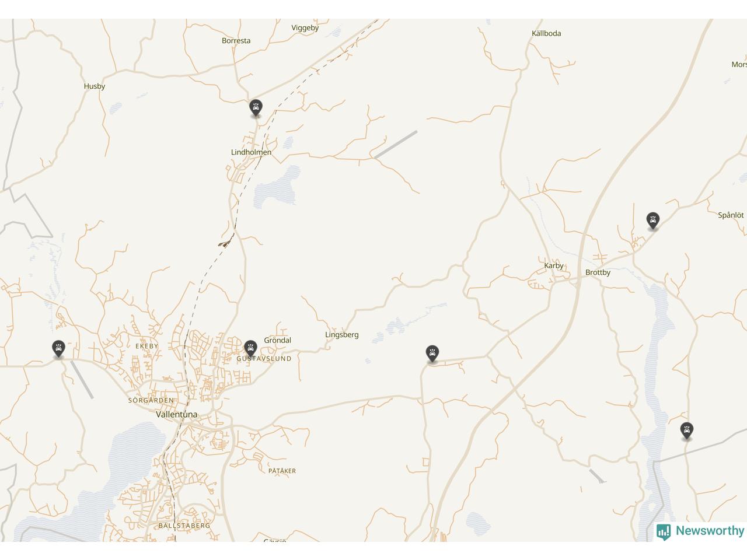Image resolution: width=747 pixels, height=560 pixels.
Task: Click the Vallentuna town label
Action: pyautogui.click(x=176, y=414)
